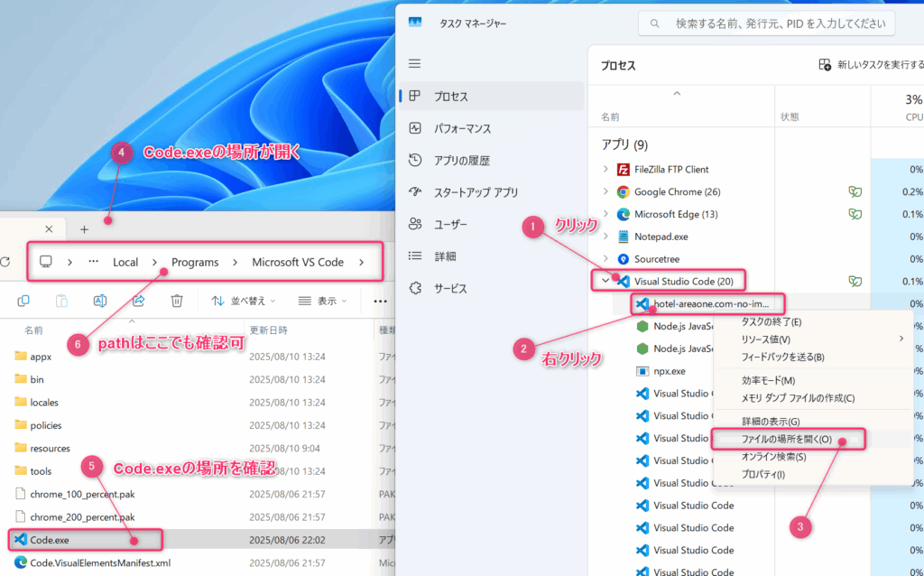Open the リソース値(V) submenu
The height and width of the screenshot is (576, 924).
click(813, 339)
